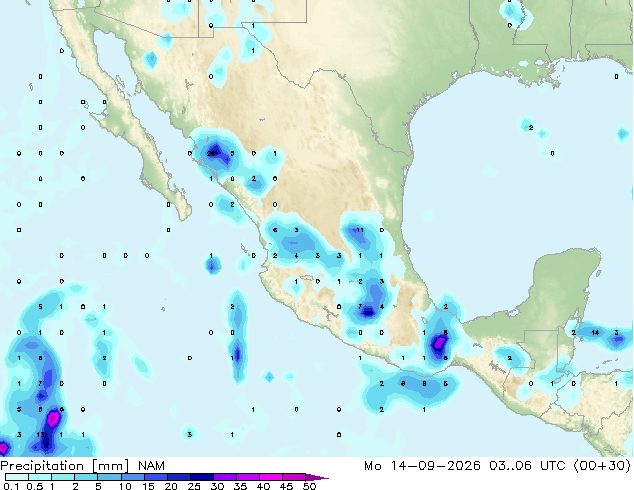634x490 pixels.
Task: Click the magenta precipitation core in lower-left Pacific
Action: (x=53, y=419)
